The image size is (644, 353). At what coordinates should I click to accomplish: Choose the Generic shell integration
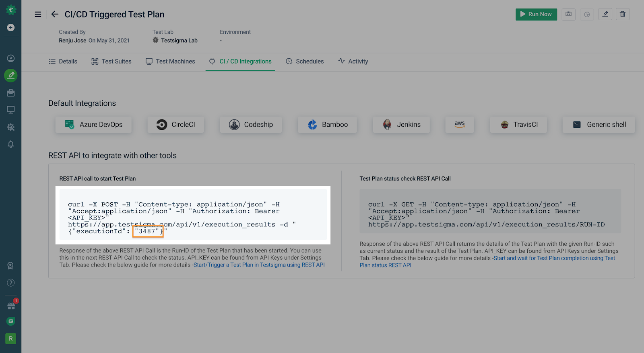tap(599, 125)
